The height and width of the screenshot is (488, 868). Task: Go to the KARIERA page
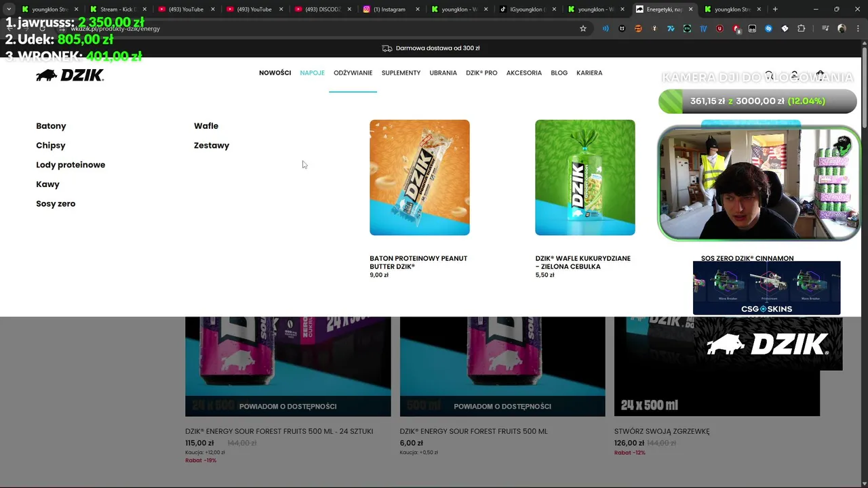coord(589,73)
